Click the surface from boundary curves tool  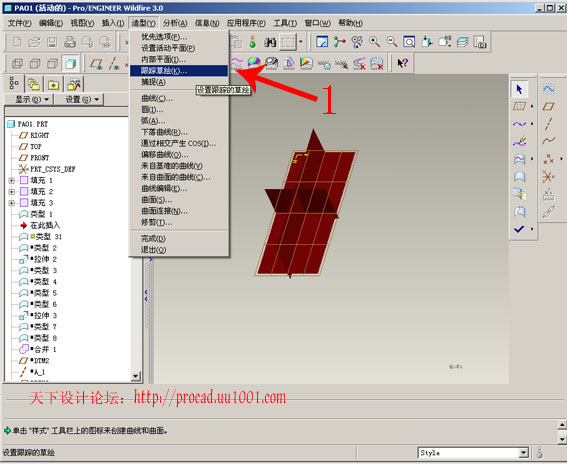click(519, 159)
